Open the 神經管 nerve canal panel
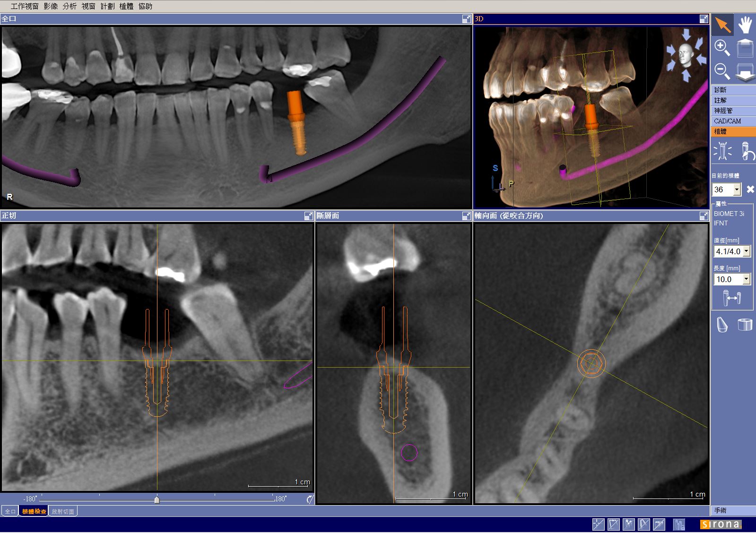Viewport: 756px width, 533px height. pyautogui.click(x=723, y=111)
